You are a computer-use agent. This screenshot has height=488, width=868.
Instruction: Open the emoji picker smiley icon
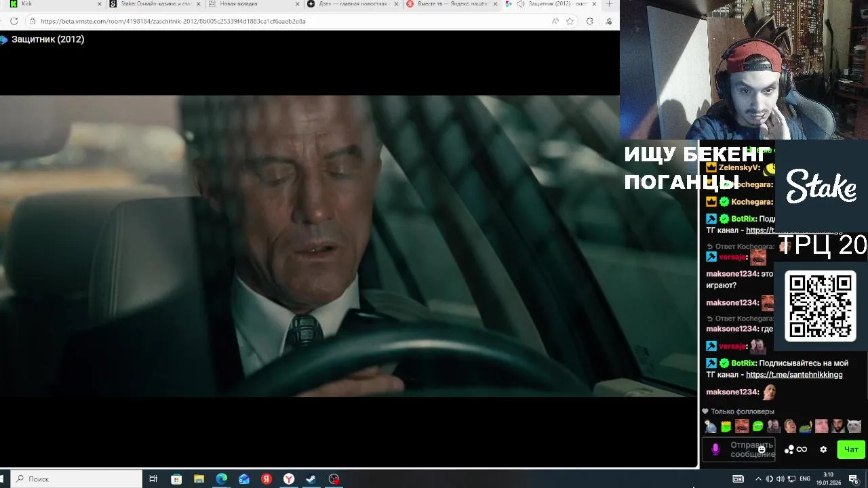coord(762,449)
